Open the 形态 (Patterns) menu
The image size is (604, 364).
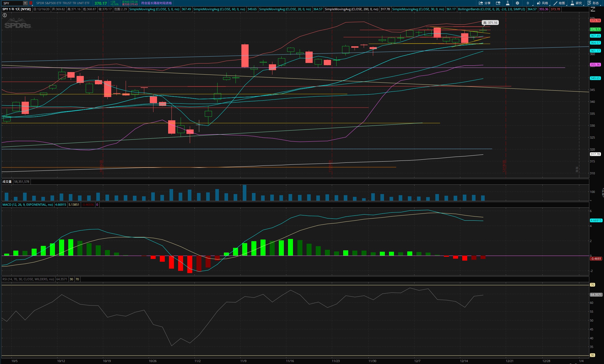593,3
